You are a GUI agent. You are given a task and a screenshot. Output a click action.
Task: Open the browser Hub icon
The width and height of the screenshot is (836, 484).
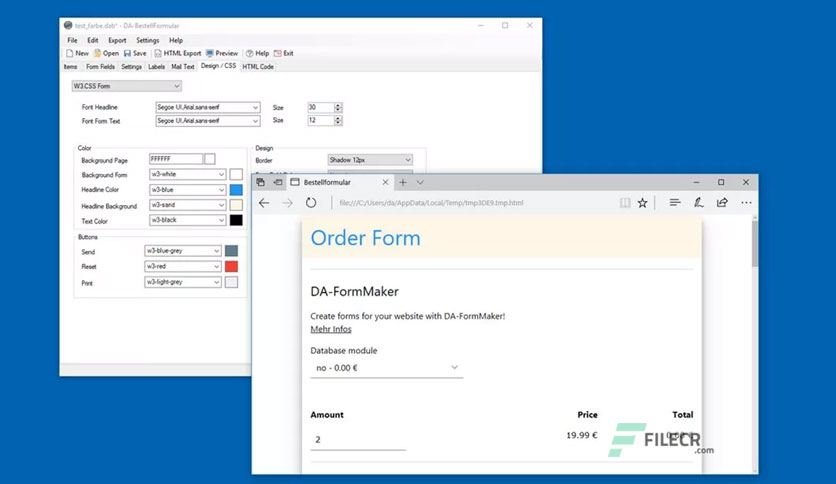coord(675,203)
